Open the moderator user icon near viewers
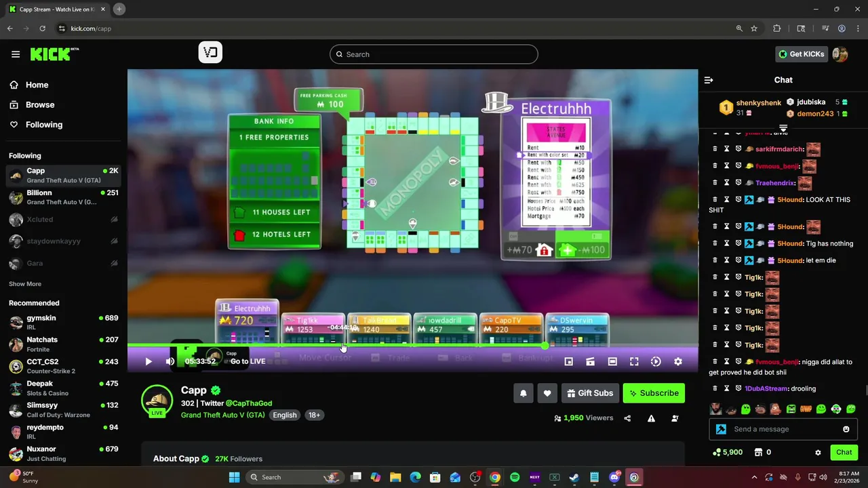The height and width of the screenshot is (488, 868). [675, 418]
